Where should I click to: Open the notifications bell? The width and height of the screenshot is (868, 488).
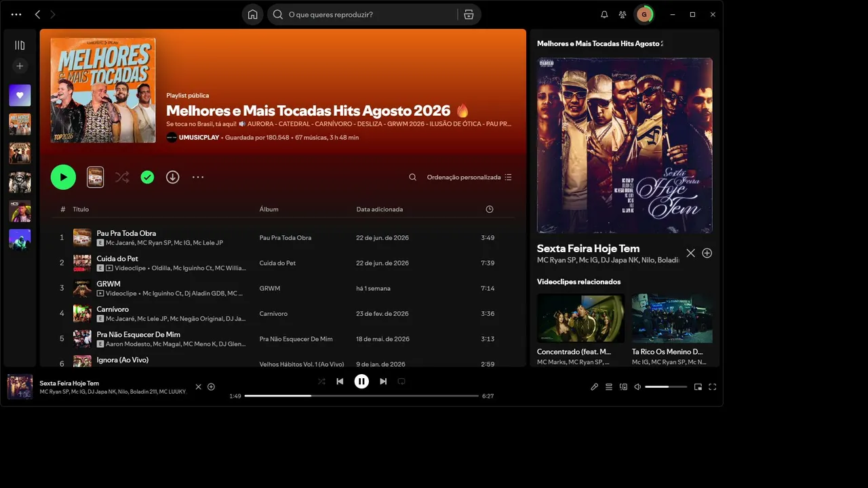point(604,14)
